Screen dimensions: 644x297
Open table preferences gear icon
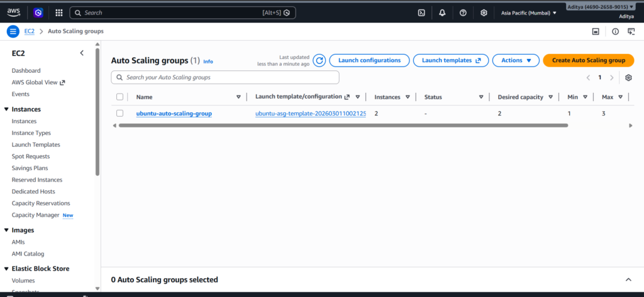(x=628, y=77)
